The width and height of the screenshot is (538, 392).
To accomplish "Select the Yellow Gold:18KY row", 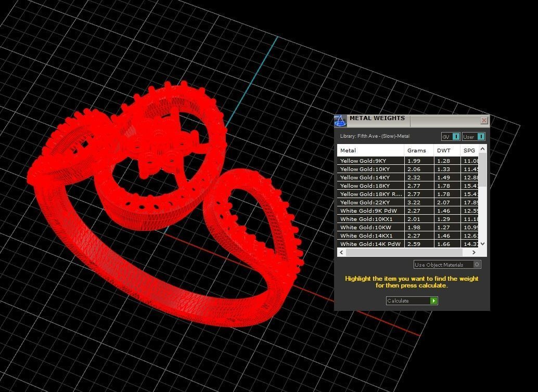I will 407,186.
